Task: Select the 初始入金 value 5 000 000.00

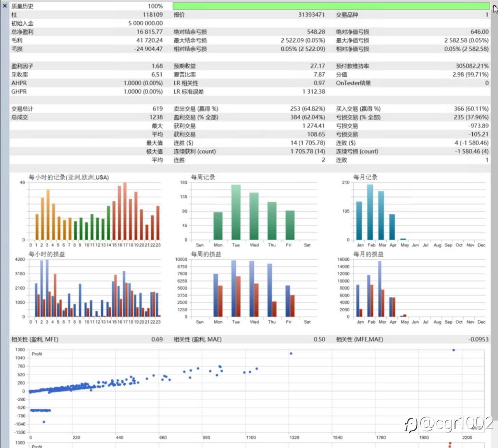Action: pos(146,23)
